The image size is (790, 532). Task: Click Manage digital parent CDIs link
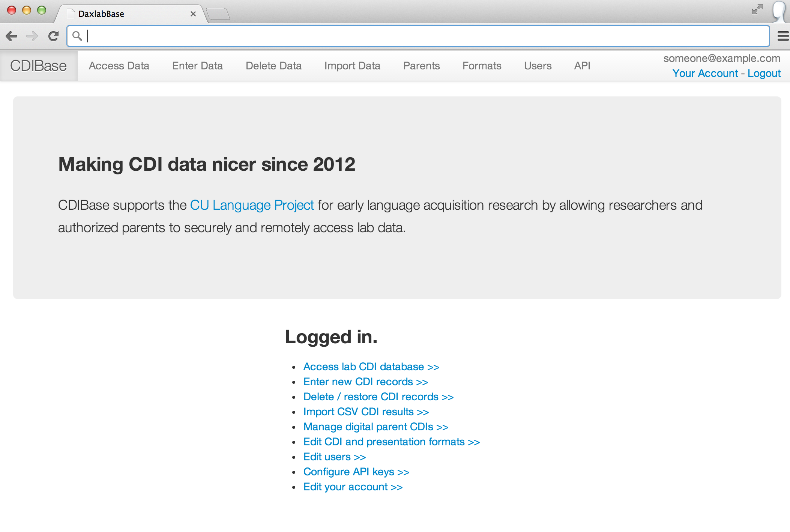[x=376, y=427]
